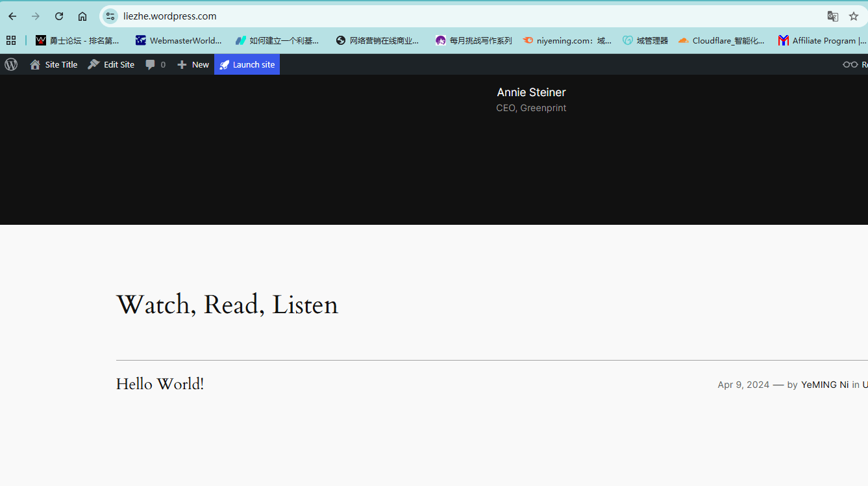
Task: Reload the current page
Action: pyautogui.click(x=59, y=16)
